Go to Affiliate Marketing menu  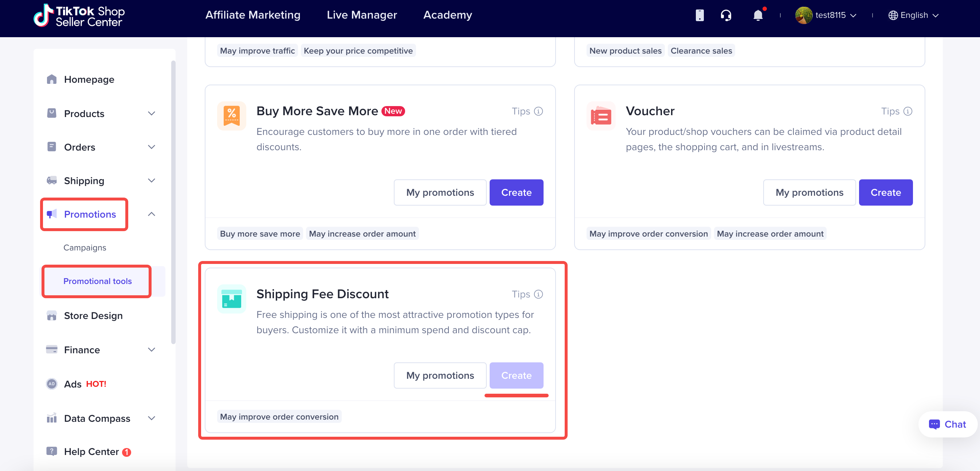tap(252, 15)
